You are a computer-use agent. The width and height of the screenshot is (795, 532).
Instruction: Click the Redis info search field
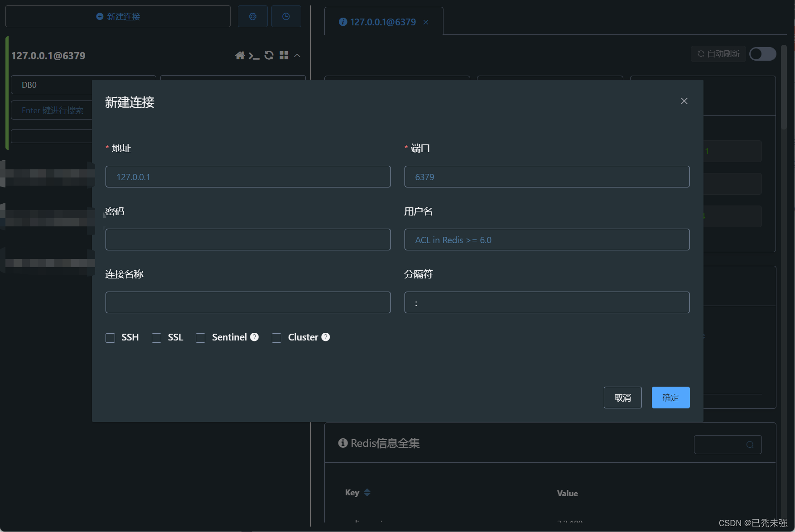(728, 445)
